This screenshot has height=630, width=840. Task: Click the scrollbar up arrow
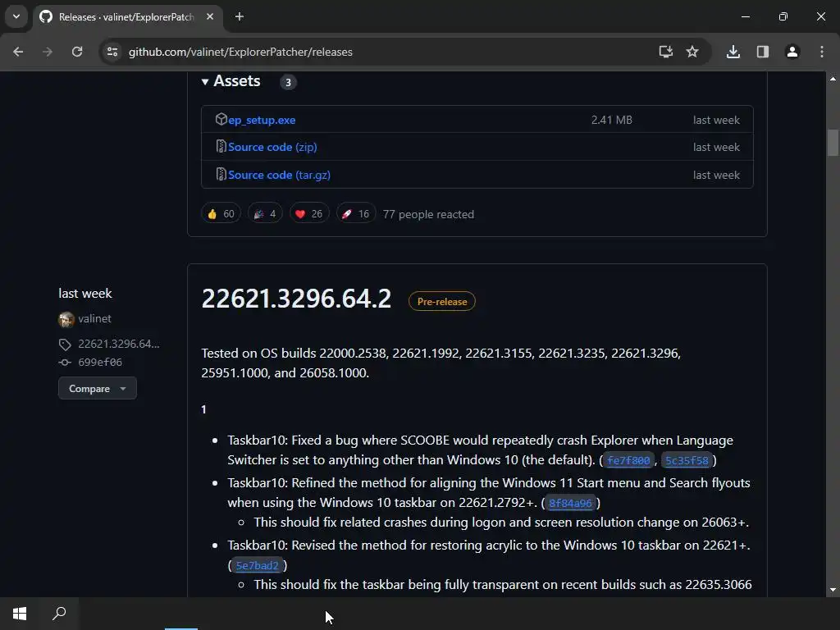833,79
